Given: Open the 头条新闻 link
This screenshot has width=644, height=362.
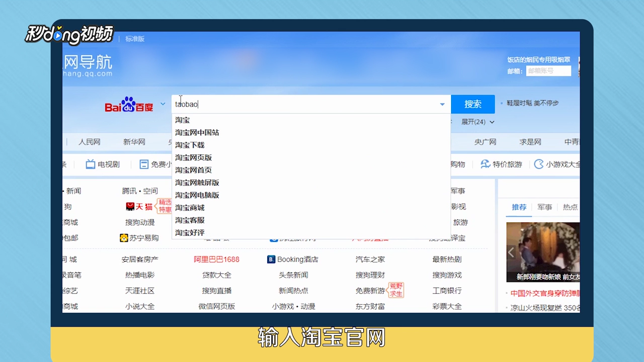Looking at the screenshot, I should tap(293, 275).
